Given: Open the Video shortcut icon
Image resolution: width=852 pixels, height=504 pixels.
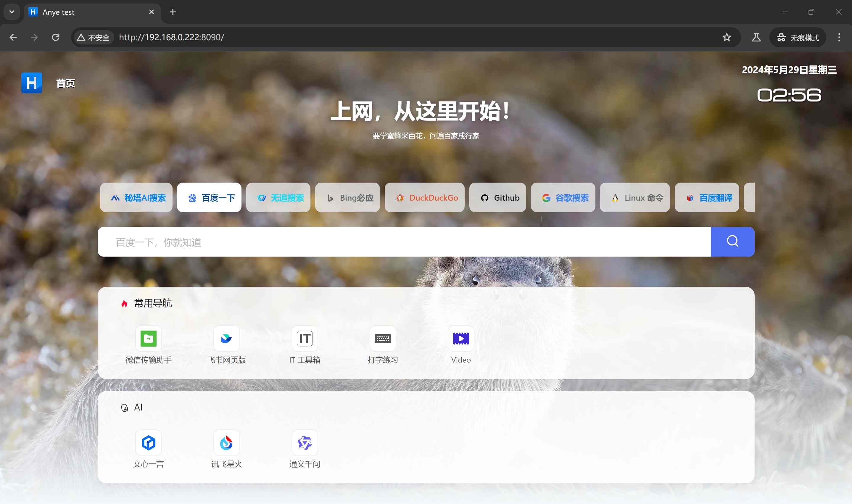Looking at the screenshot, I should (461, 339).
